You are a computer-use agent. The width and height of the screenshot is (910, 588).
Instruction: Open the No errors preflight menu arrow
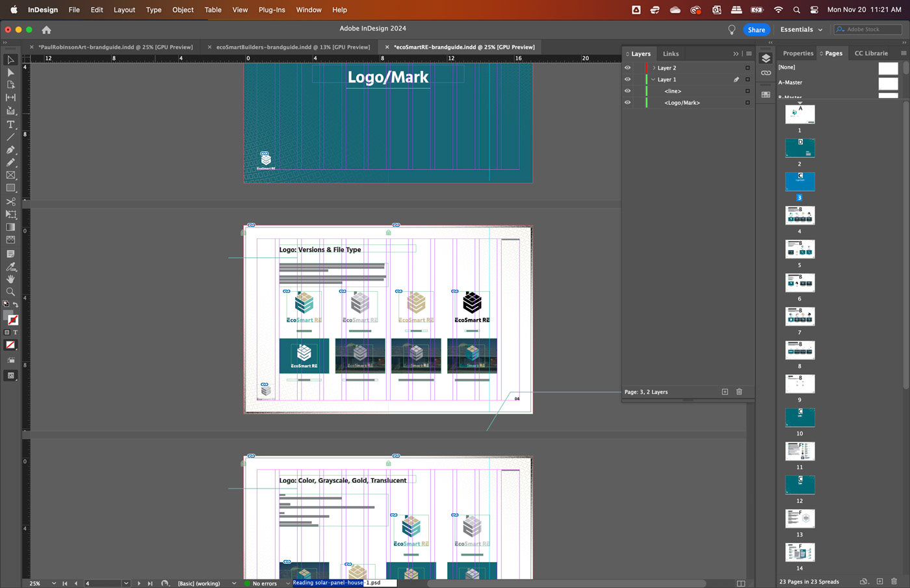coord(288,583)
